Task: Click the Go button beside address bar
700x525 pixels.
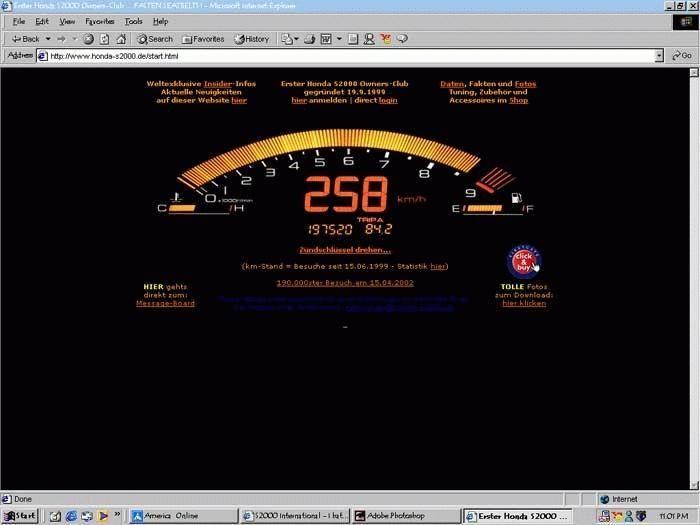Action: coord(681,56)
